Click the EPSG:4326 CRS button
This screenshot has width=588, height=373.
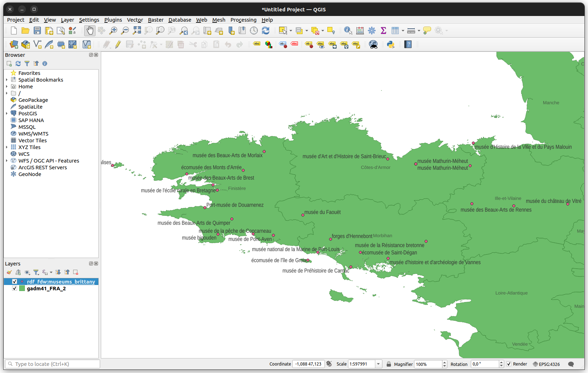[x=546, y=364]
